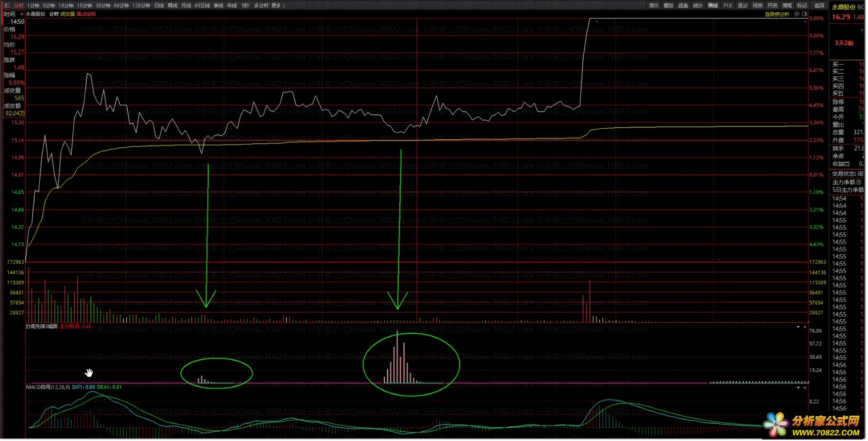Click the square window icon beside 涨跌停分析
This screenshot has width=868, height=441.
(804, 14)
